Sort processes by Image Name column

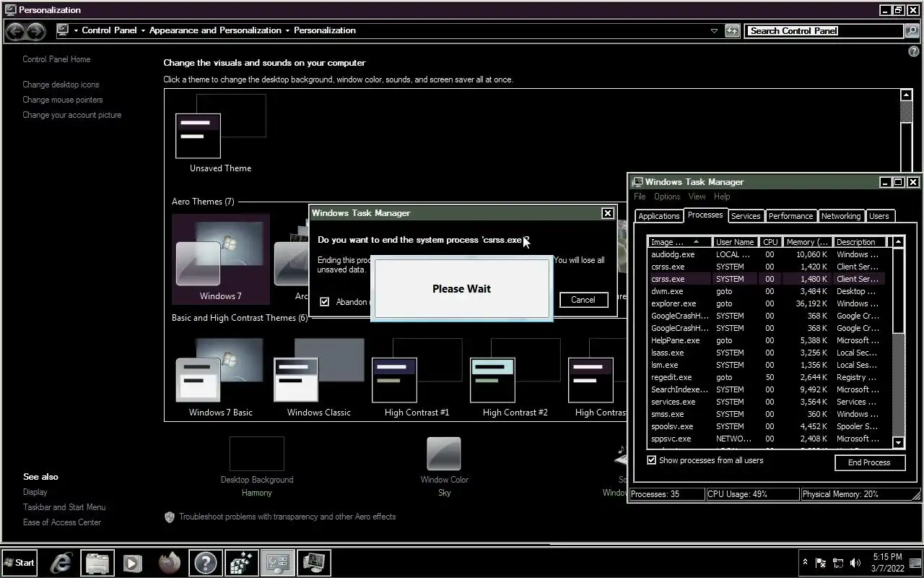680,242
